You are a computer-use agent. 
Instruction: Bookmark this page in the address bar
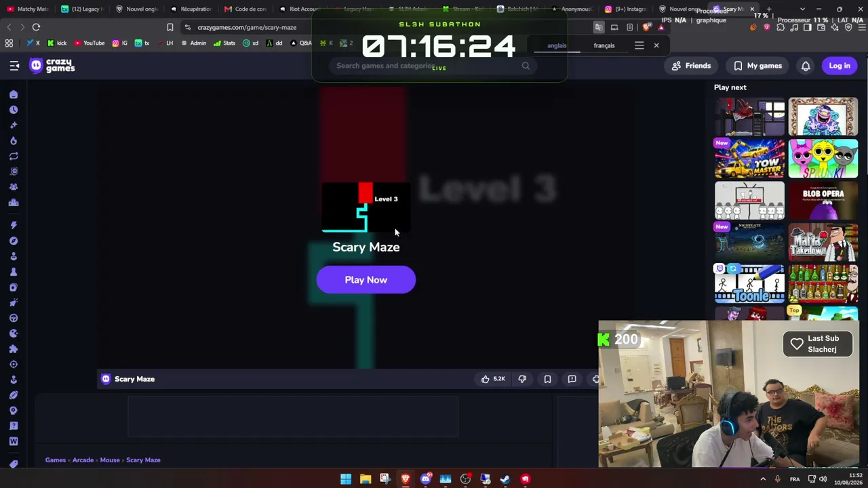point(170,27)
